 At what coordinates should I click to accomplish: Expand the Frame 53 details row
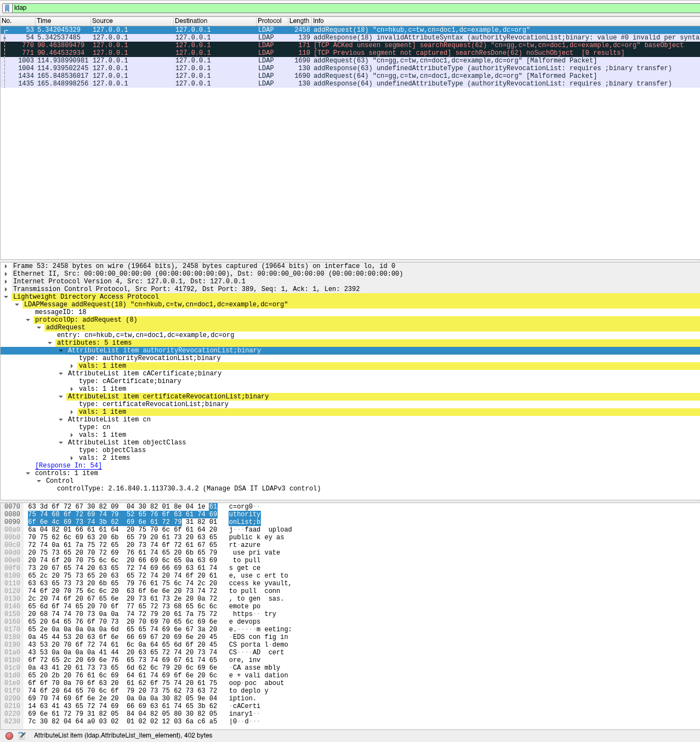pyautogui.click(x=6, y=266)
